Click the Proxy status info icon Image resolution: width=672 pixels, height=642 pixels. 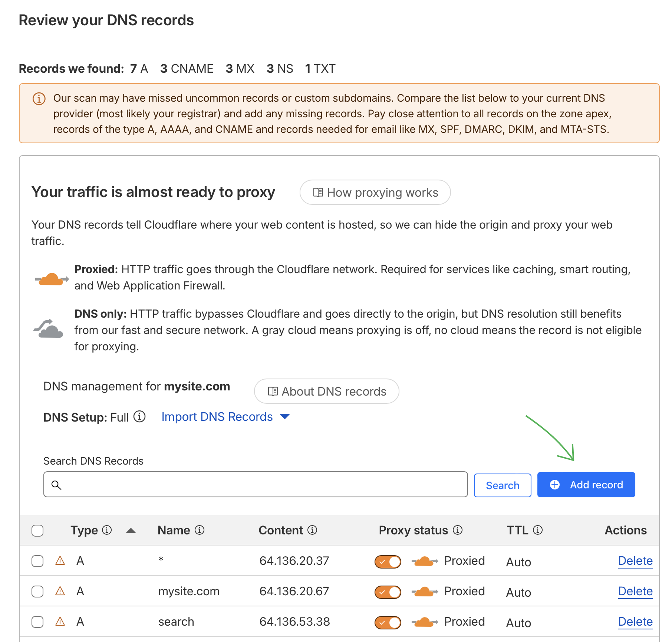click(x=458, y=530)
